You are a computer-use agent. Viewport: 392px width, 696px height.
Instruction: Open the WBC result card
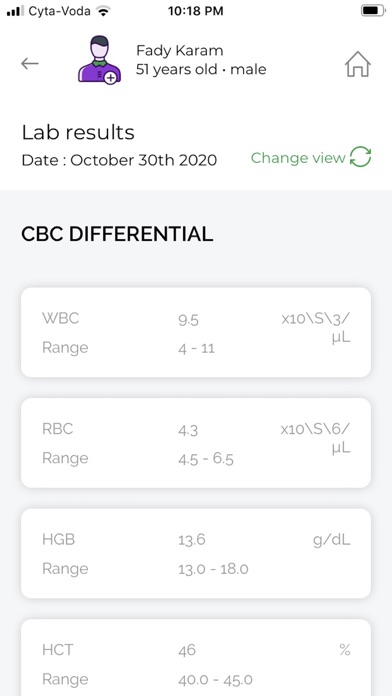pos(196,332)
